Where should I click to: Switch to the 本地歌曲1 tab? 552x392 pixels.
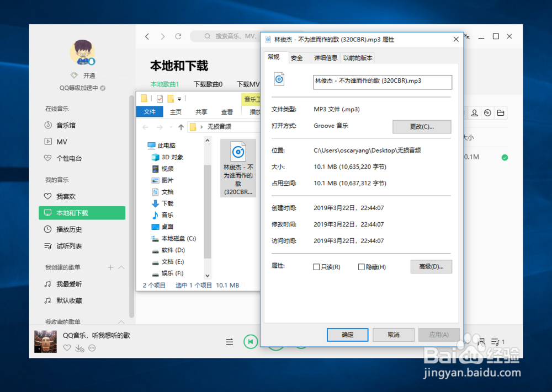pyautogui.click(x=164, y=84)
